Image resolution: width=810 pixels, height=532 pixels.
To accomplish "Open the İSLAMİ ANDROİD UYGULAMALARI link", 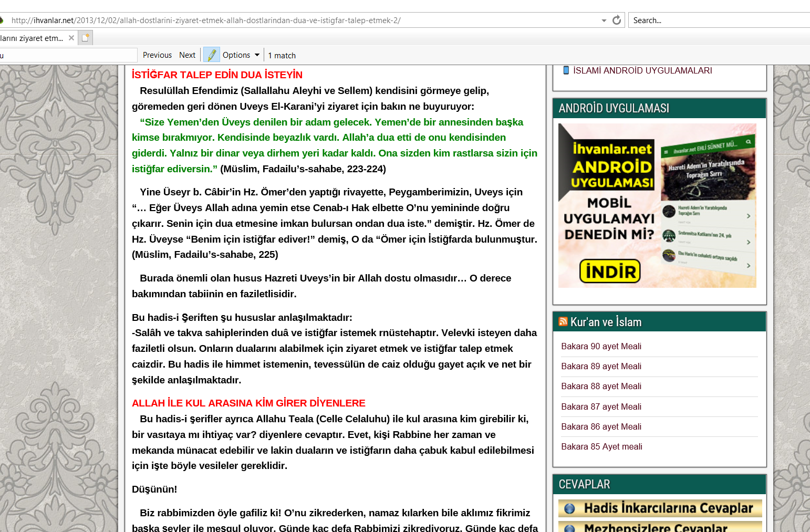I will point(642,70).
